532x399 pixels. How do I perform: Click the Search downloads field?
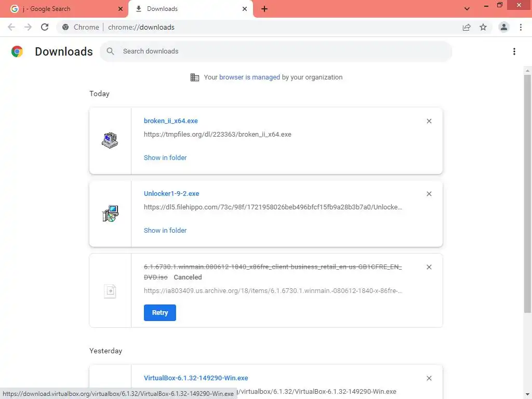click(281, 51)
